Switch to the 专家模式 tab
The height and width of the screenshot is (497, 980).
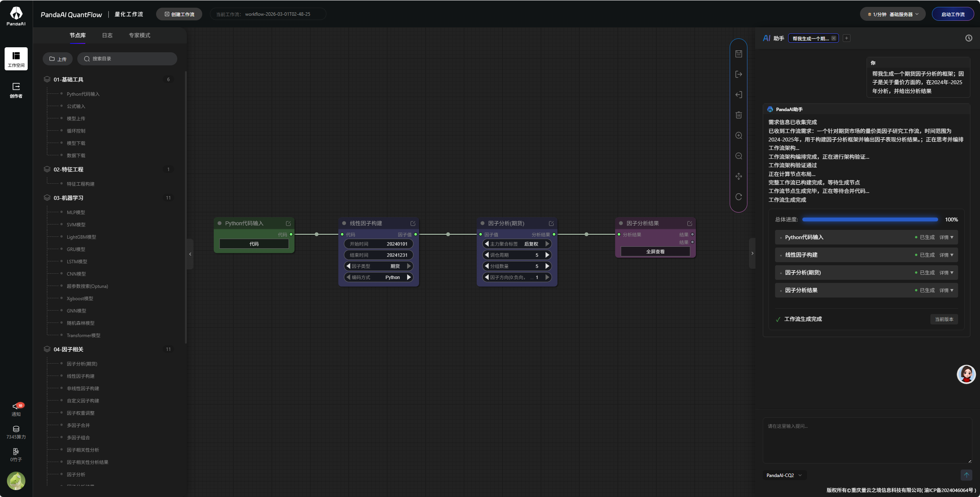tap(140, 35)
